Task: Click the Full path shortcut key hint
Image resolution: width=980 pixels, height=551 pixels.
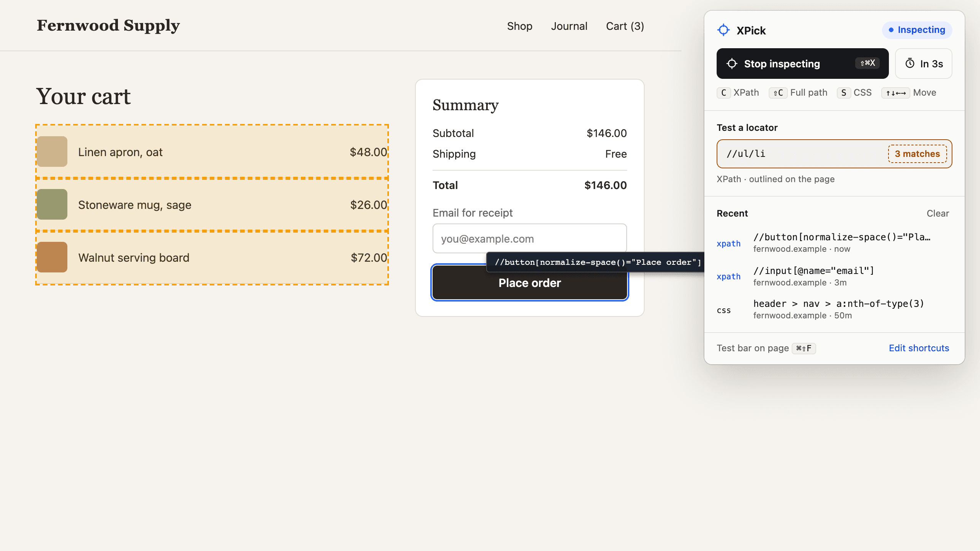Action: click(798, 93)
